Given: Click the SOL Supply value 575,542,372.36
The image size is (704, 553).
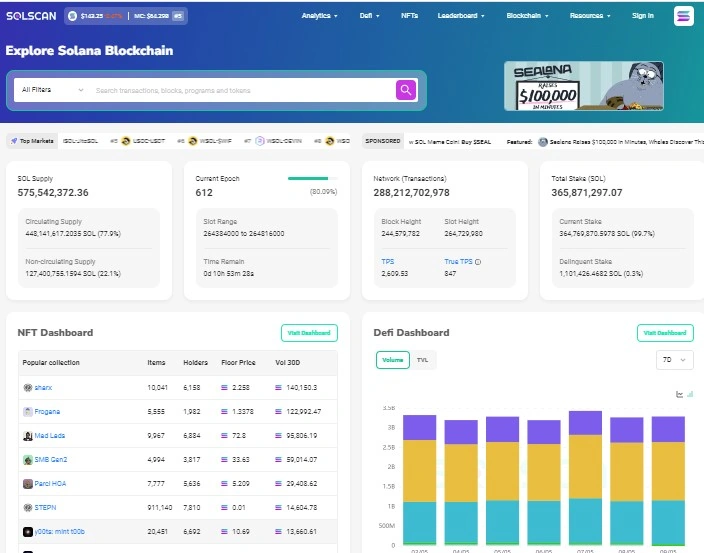Looking at the screenshot, I should click(x=53, y=193).
